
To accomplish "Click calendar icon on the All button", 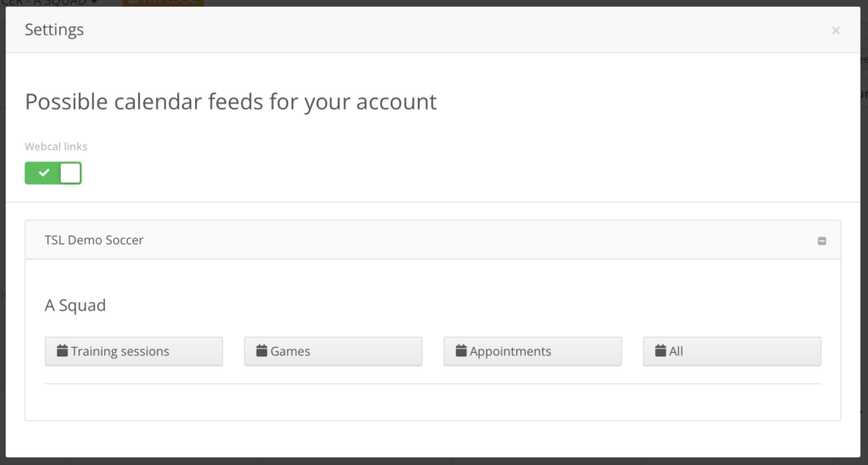I will point(660,350).
